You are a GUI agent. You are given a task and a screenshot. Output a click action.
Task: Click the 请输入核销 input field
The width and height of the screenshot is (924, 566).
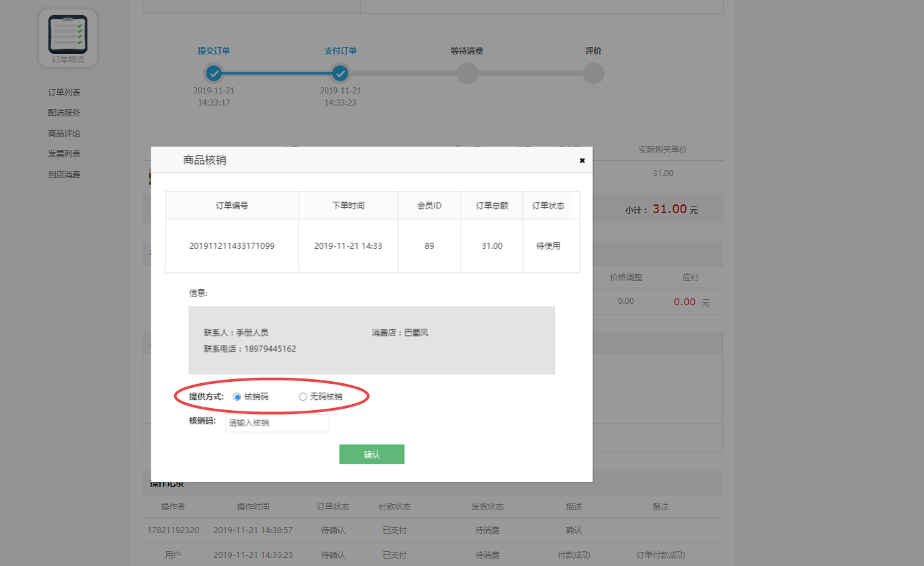(x=277, y=423)
